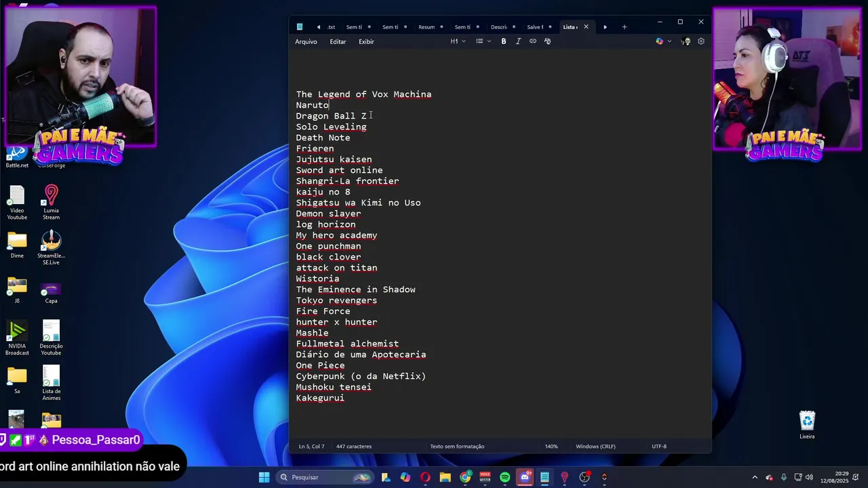This screenshot has width=868, height=488.
Task: Open the Arquivo menu
Action: 306,41
